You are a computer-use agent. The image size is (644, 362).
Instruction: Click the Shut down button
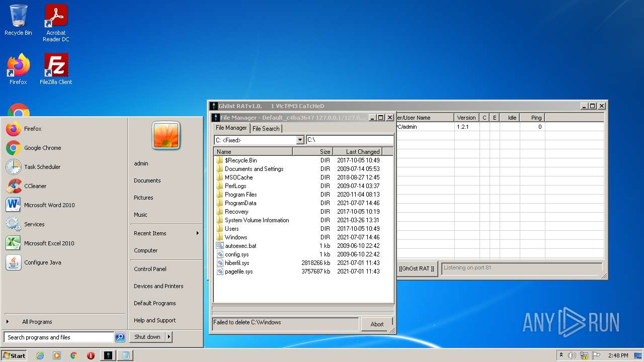click(x=147, y=337)
